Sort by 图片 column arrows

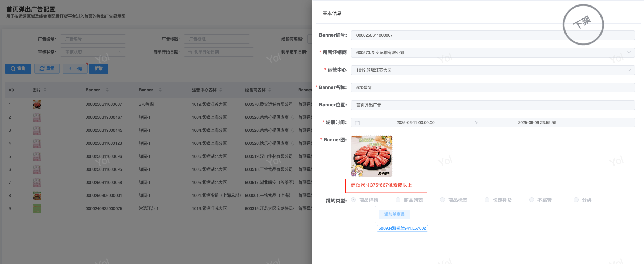[x=45, y=90]
